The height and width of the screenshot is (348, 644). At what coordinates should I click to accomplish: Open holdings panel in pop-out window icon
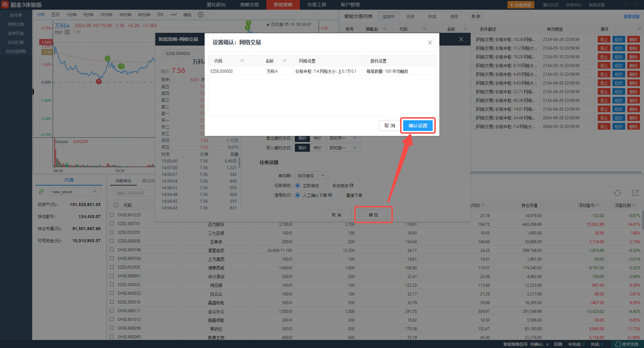tap(635, 193)
